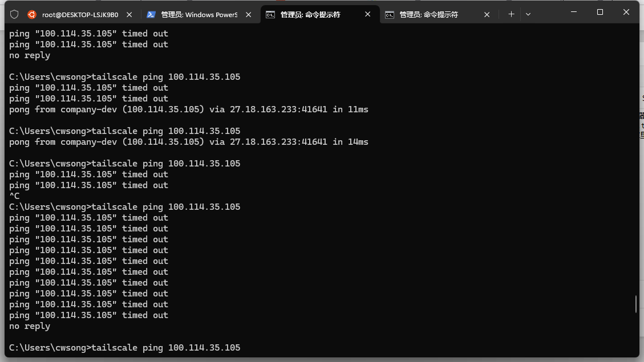644x362 pixels.
Task: Open a new tab with the plus button
Action: click(x=511, y=14)
